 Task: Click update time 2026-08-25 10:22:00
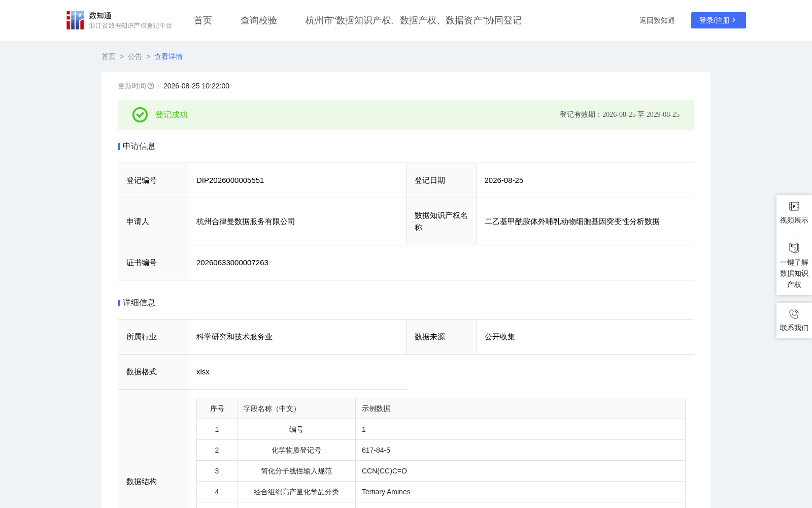(x=196, y=86)
